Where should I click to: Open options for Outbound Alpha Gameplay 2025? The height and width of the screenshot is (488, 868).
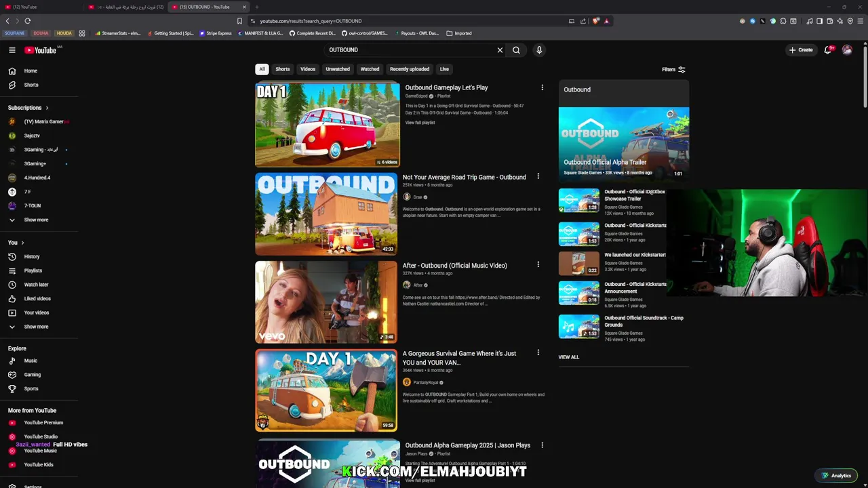pos(542,445)
